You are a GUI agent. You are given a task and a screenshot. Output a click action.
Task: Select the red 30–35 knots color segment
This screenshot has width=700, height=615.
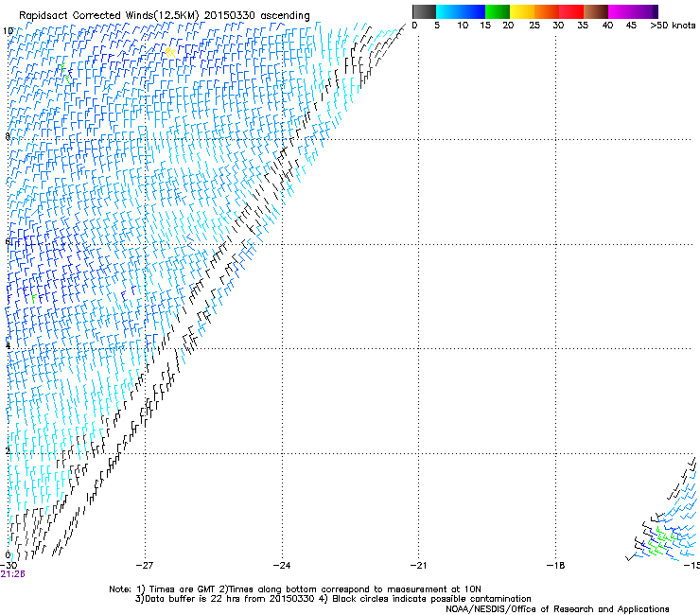(x=571, y=11)
